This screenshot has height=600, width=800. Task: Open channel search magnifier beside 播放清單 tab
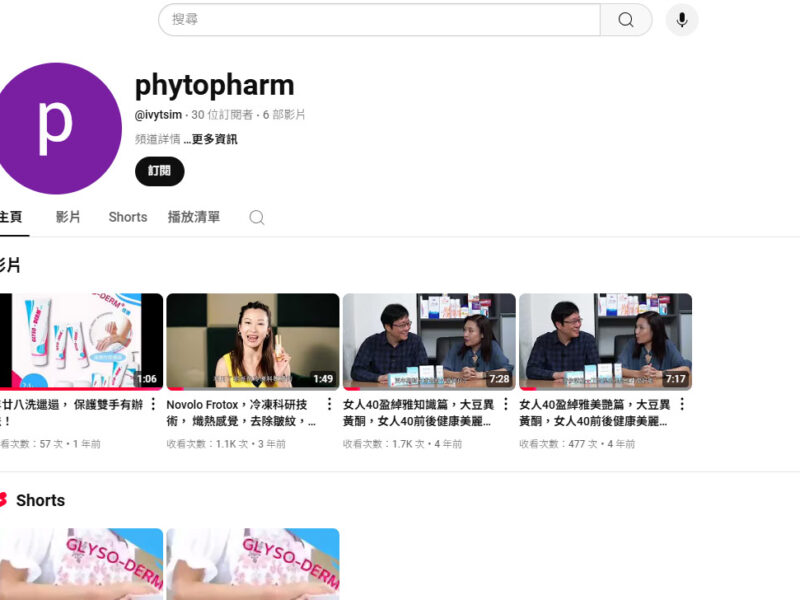[257, 218]
